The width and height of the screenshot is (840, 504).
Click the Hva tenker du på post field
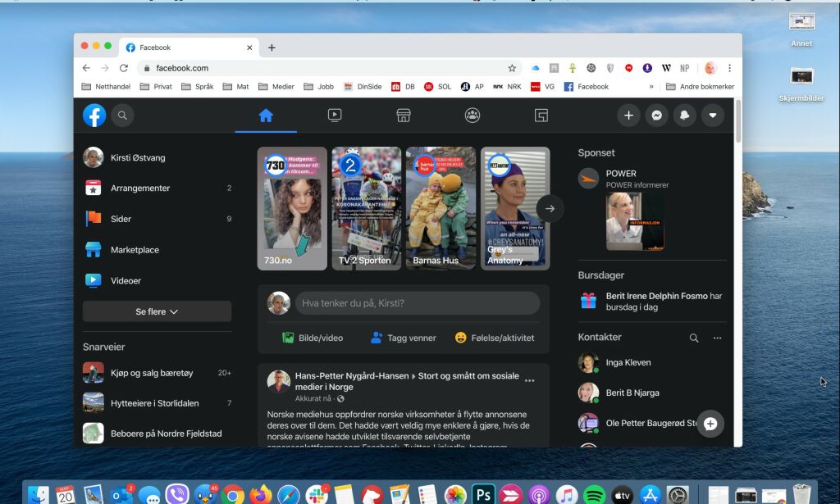tap(418, 303)
